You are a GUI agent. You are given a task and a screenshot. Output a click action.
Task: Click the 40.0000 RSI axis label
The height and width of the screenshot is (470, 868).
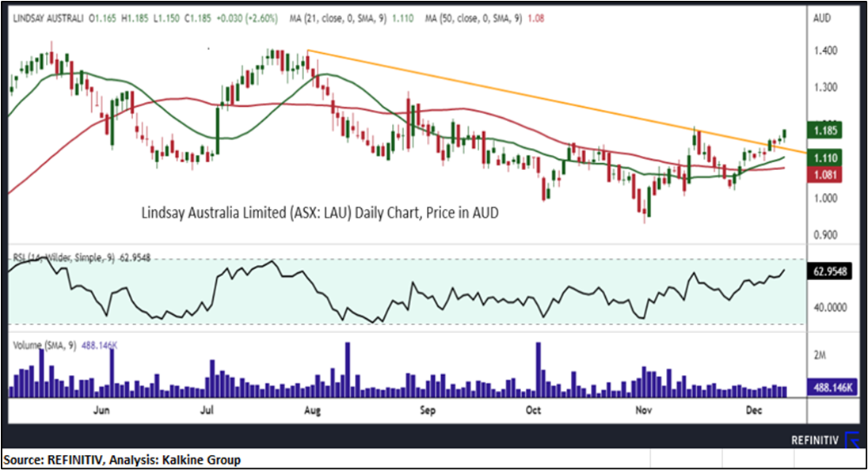pos(830,308)
